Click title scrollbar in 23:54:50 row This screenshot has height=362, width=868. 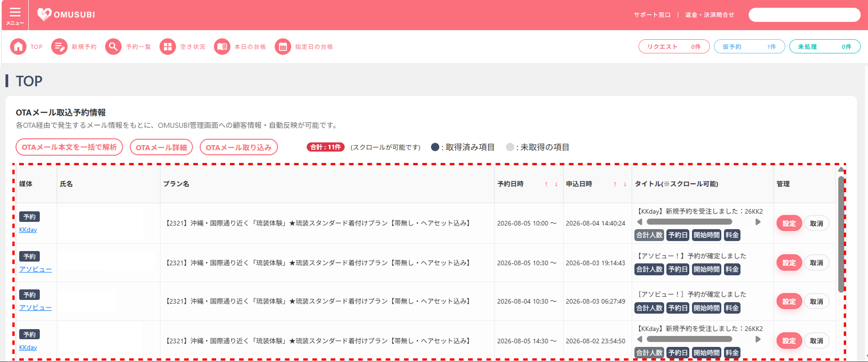(689, 339)
